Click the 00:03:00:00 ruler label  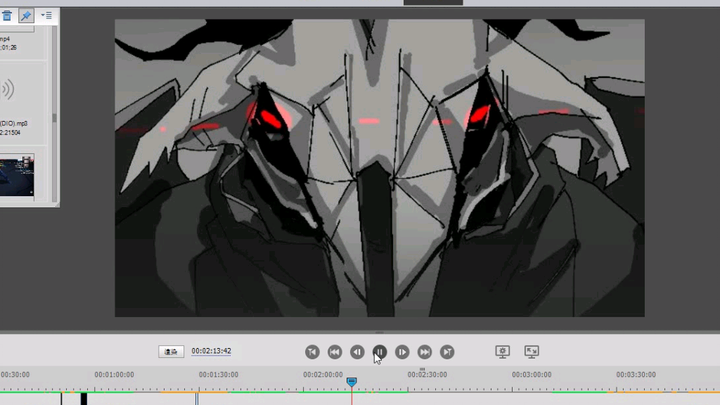pyautogui.click(x=531, y=375)
